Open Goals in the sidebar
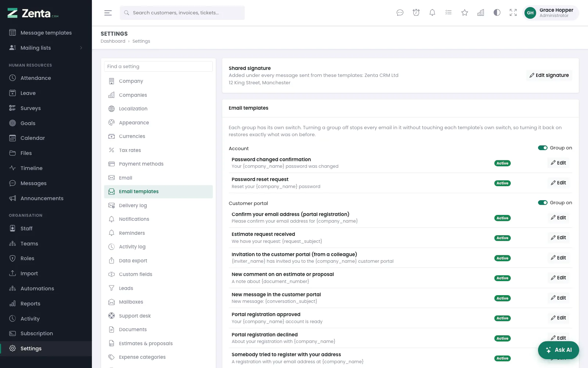 46,123
